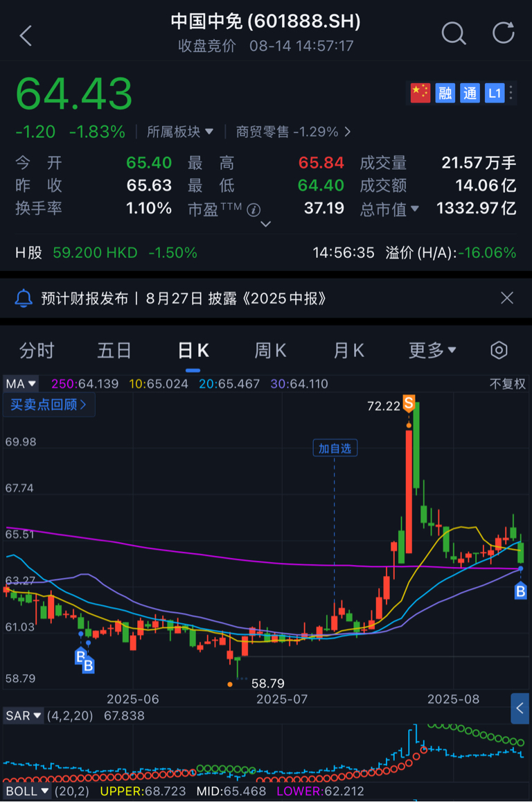
Task: Tap the 250:64.139 MA value
Action: (x=85, y=383)
